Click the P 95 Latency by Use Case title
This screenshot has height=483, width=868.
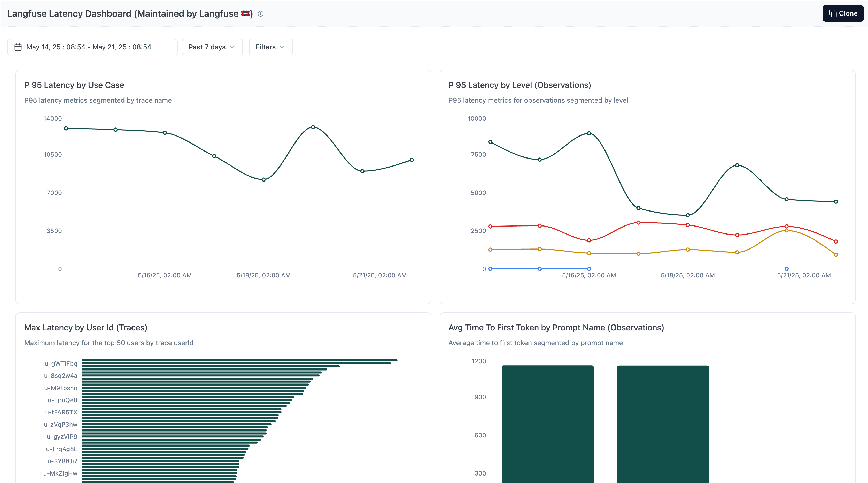click(x=74, y=85)
